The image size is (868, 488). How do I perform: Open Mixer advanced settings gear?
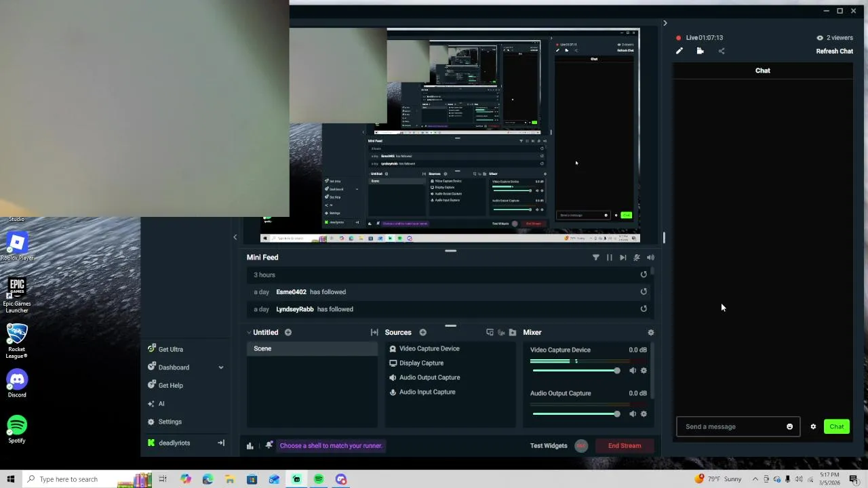click(x=651, y=332)
